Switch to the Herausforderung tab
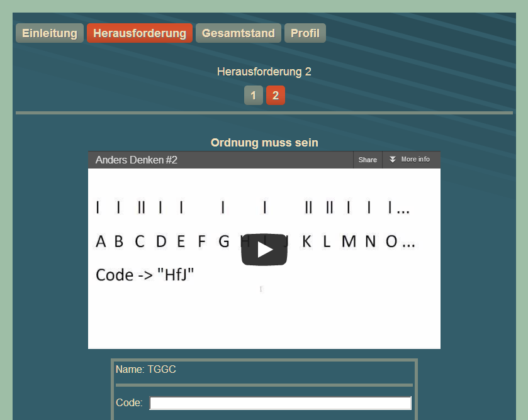The width and height of the screenshot is (528, 420). pos(139,33)
